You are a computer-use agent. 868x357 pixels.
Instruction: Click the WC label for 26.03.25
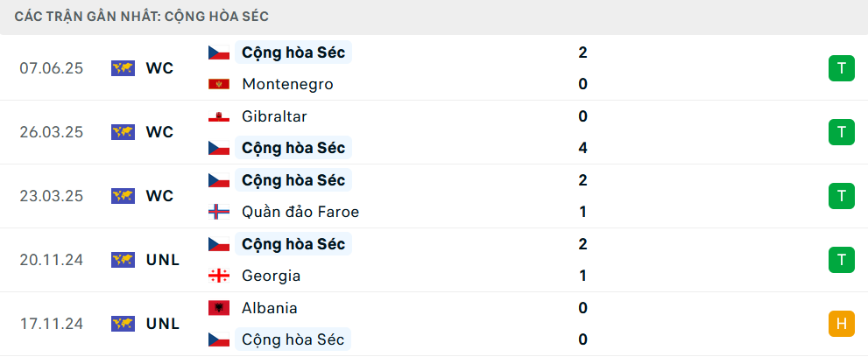pyautogui.click(x=160, y=132)
